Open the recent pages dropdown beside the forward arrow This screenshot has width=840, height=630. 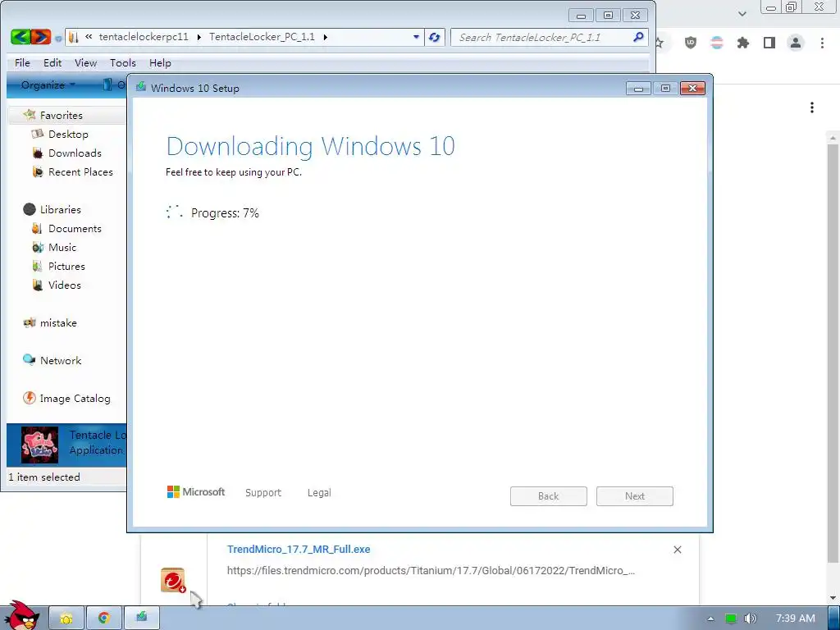click(x=58, y=39)
